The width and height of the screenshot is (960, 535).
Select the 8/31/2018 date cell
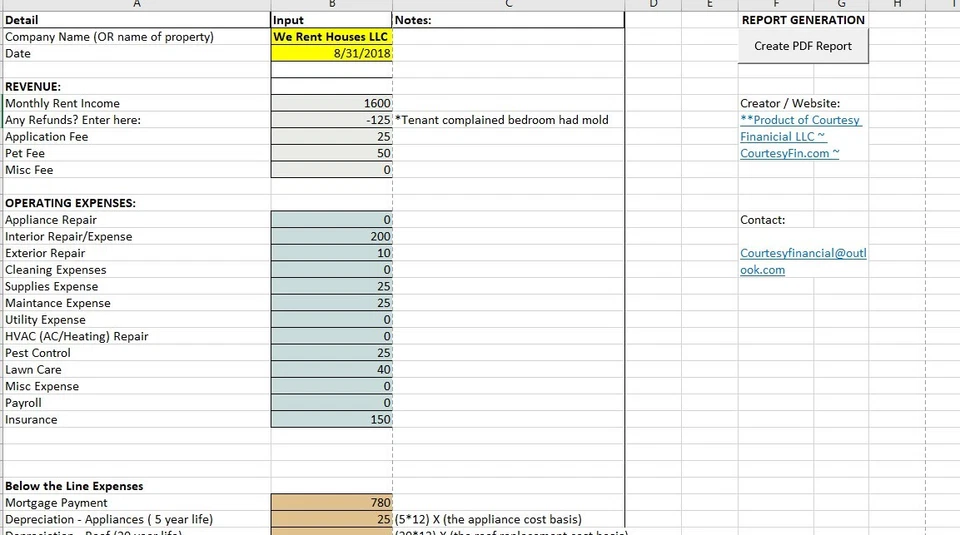[331, 53]
